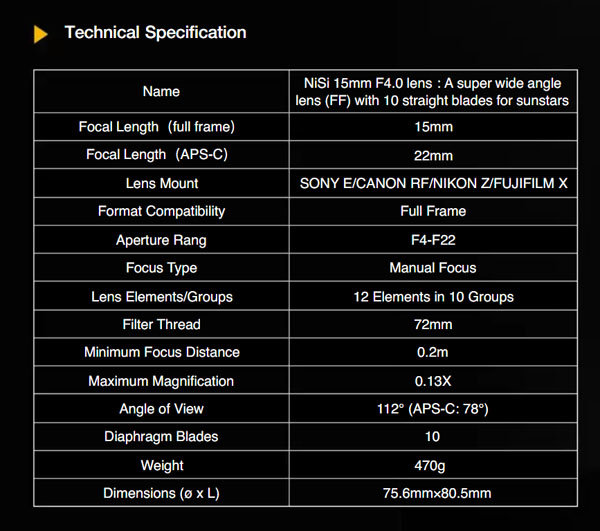Select the NiSi 15mm F4.0 lens description
The width and height of the screenshot is (600, 531).
tap(432, 92)
